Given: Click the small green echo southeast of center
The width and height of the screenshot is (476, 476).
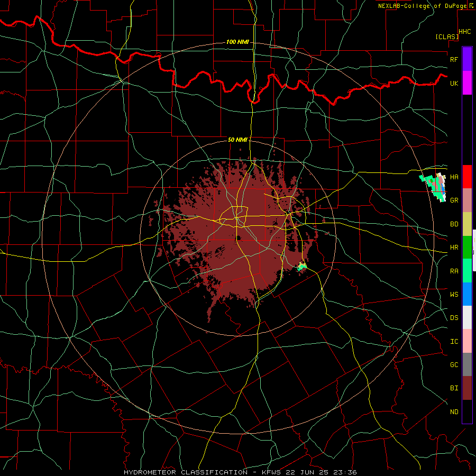Looking at the screenshot, I should tap(302, 267).
